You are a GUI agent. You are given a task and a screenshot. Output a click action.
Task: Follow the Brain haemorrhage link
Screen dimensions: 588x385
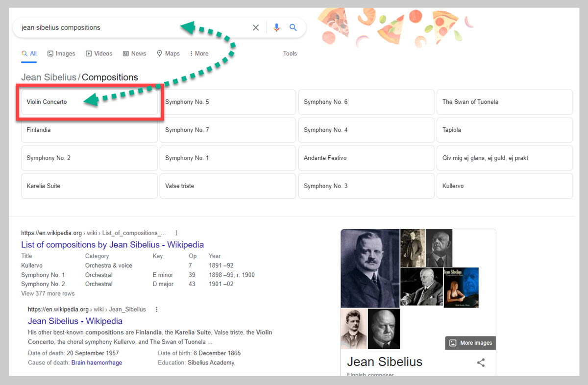coord(97,363)
